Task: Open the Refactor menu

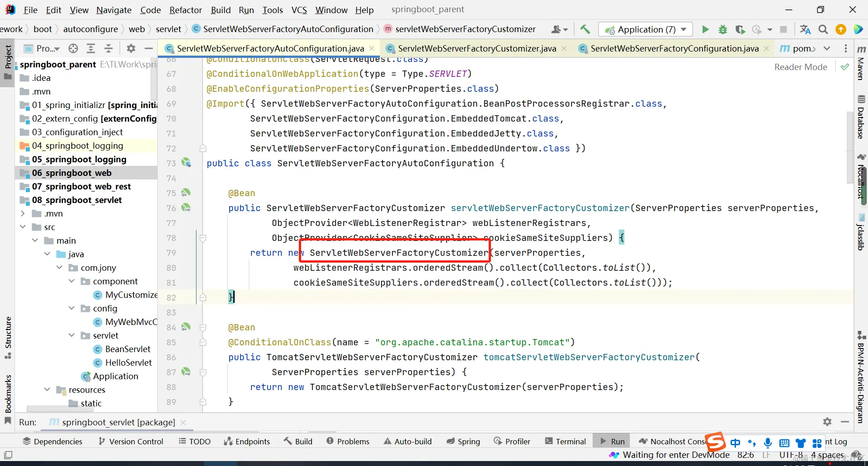Action: 185,10
